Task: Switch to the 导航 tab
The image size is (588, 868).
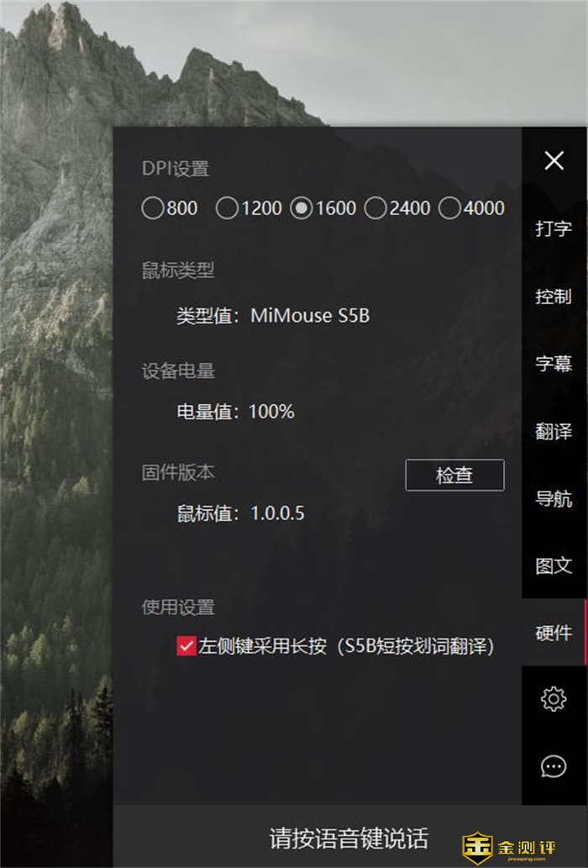Action: click(554, 498)
